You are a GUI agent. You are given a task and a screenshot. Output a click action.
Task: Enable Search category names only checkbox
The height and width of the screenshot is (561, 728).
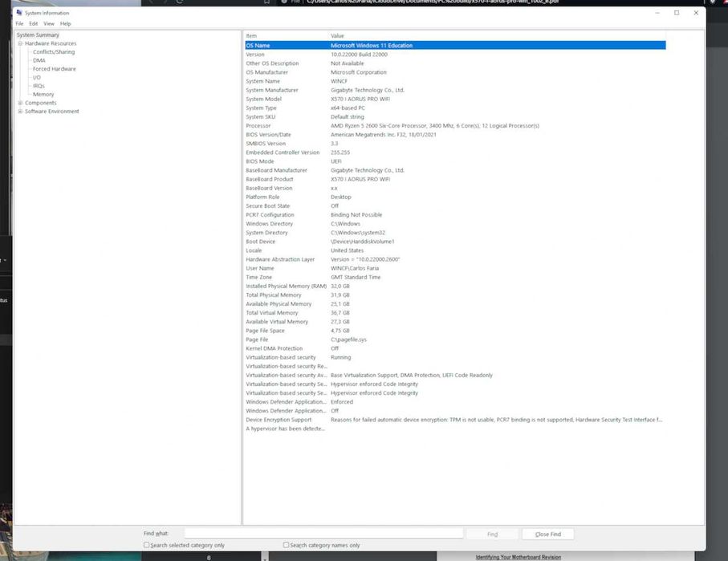pos(286,545)
